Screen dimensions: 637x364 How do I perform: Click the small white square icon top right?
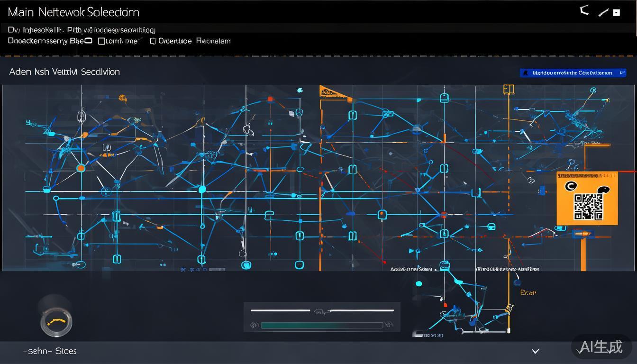[617, 13]
